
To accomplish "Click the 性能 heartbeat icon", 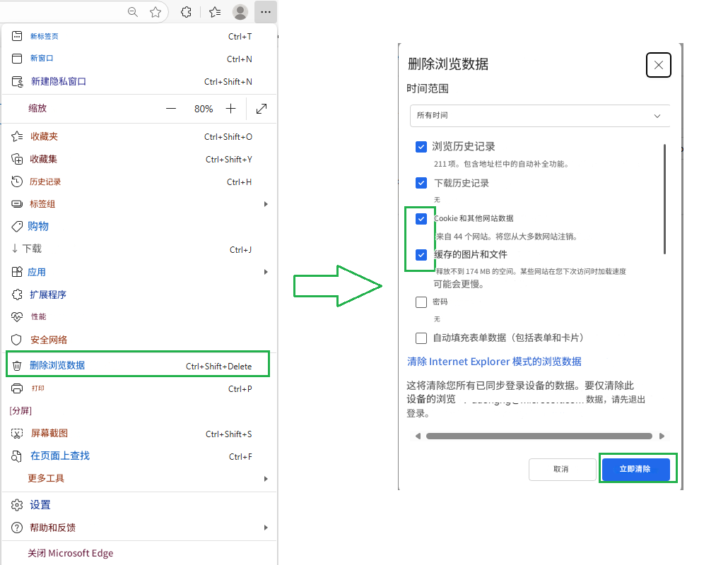I will click(x=17, y=317).
